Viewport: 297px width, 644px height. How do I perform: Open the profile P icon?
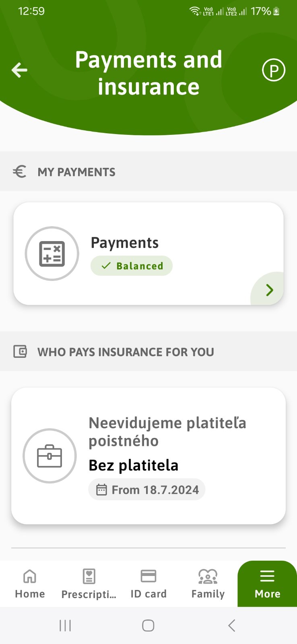coord(274,70)
